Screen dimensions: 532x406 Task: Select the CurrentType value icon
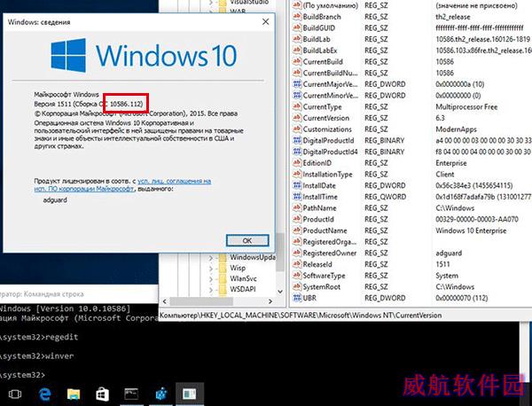pyautogui.click(x=297, y=106)
